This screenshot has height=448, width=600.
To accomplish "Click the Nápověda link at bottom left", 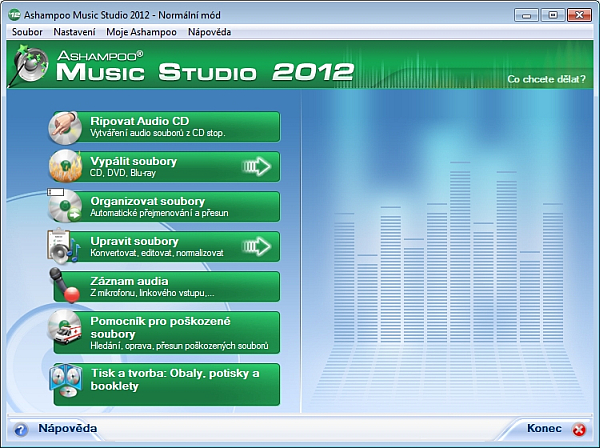I will coord(67,428).
